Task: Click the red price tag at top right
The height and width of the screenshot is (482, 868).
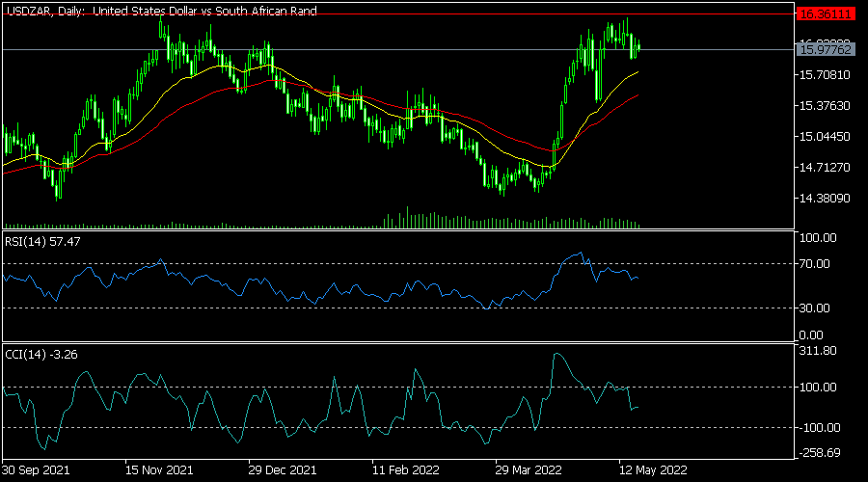Action: pos(827,14)
